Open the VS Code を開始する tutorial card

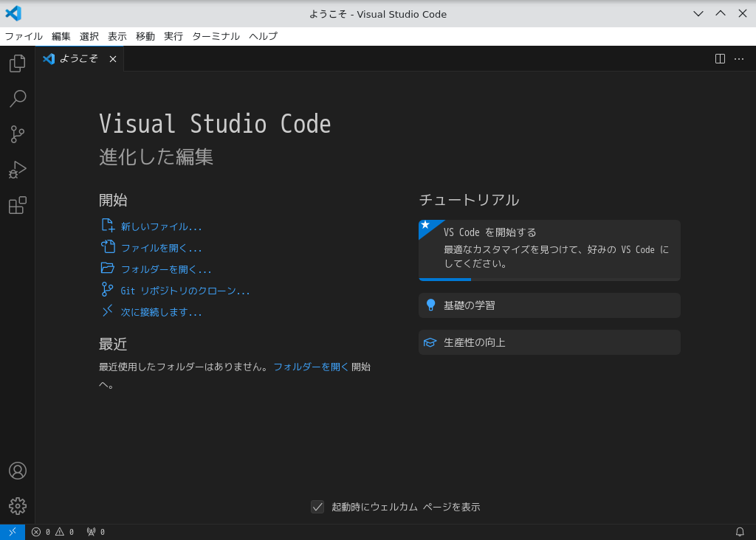549,251
